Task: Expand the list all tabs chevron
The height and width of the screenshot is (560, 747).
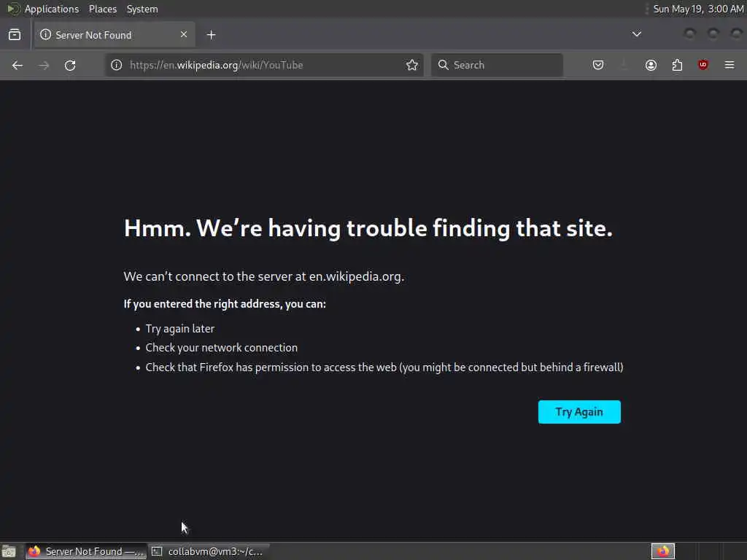Action: point(636,34)
